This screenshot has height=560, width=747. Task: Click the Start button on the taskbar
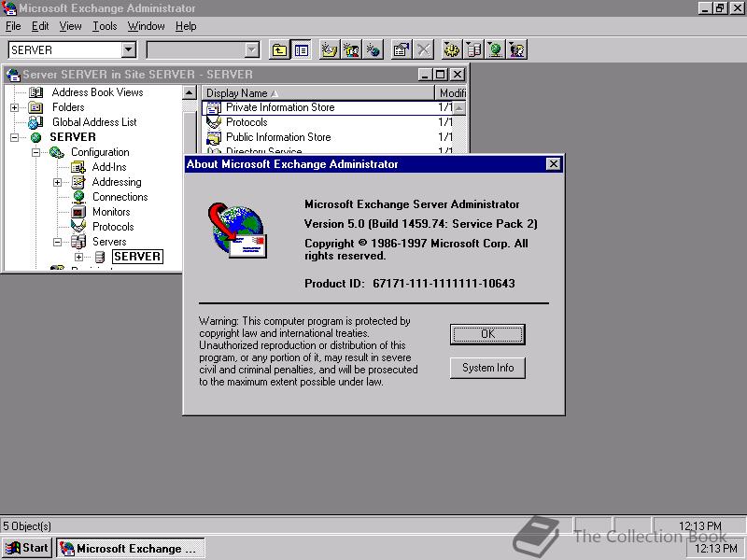(26, 548)
